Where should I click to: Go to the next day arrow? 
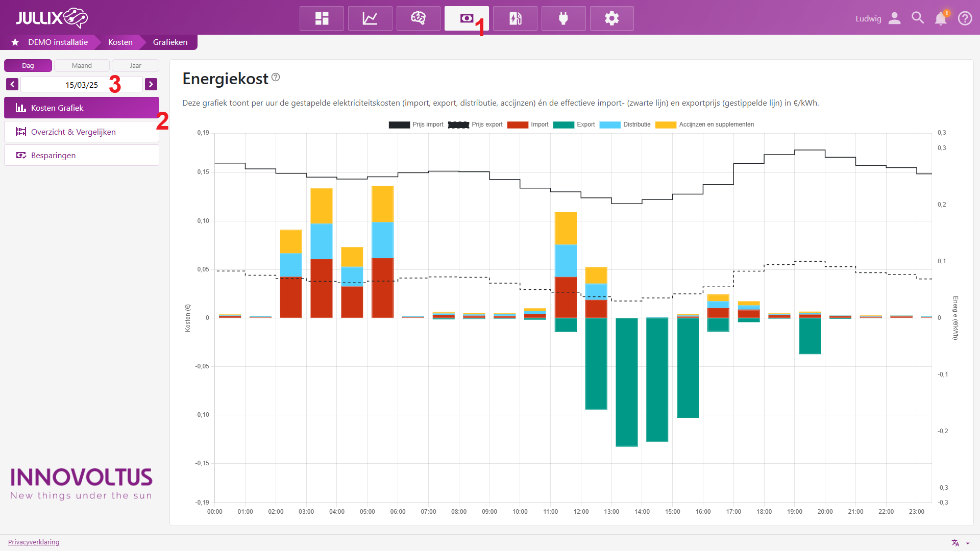point(151,84)
